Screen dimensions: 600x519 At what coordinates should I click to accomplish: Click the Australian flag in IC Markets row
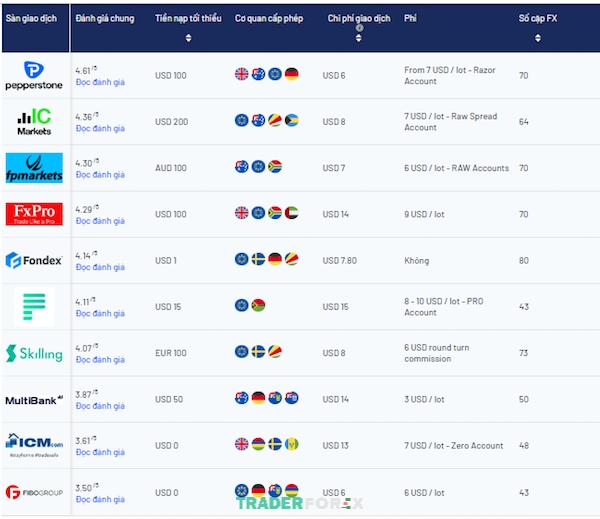[x=258, y=120]
